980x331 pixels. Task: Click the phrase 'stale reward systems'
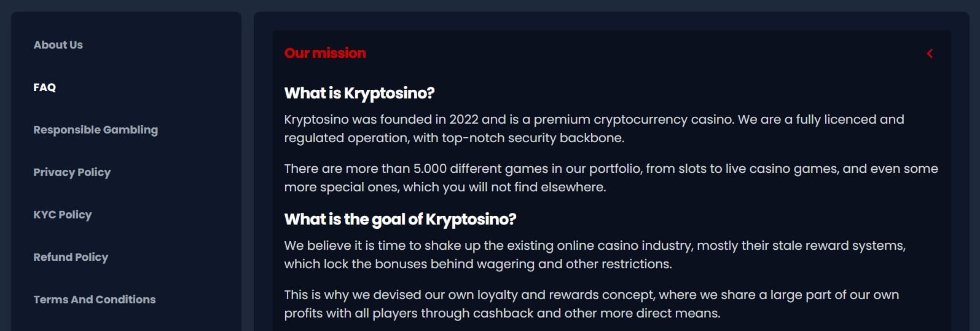(839, 245)
